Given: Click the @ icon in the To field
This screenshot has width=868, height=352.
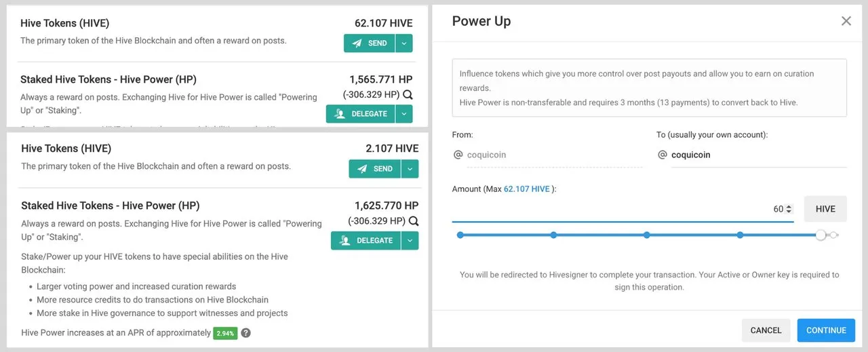Looking at the screenshot, I should coord(663,155).
